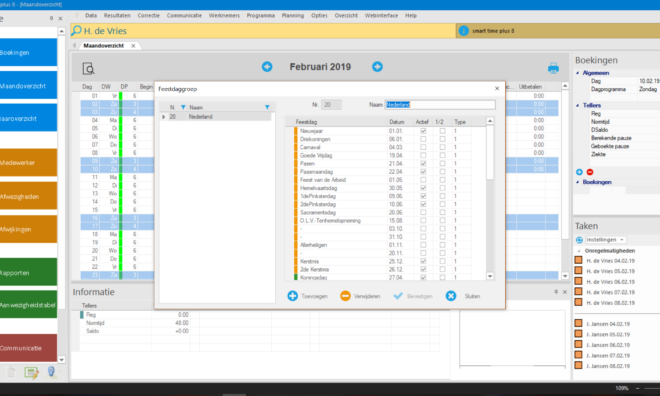Click the Verwijderen minus icon
Image resolution: width=660 pixels, height=396 pixels.
345,296
